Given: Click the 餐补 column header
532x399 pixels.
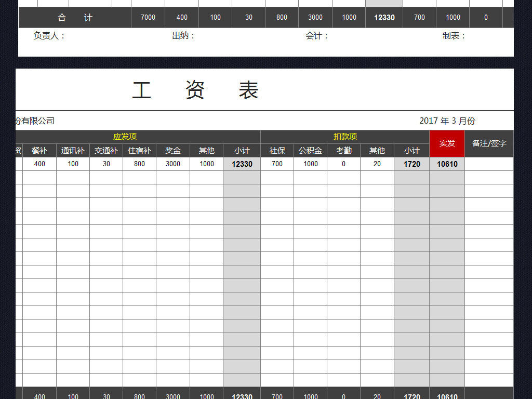Looking at the screenshot, I should [x=39, y=151].
